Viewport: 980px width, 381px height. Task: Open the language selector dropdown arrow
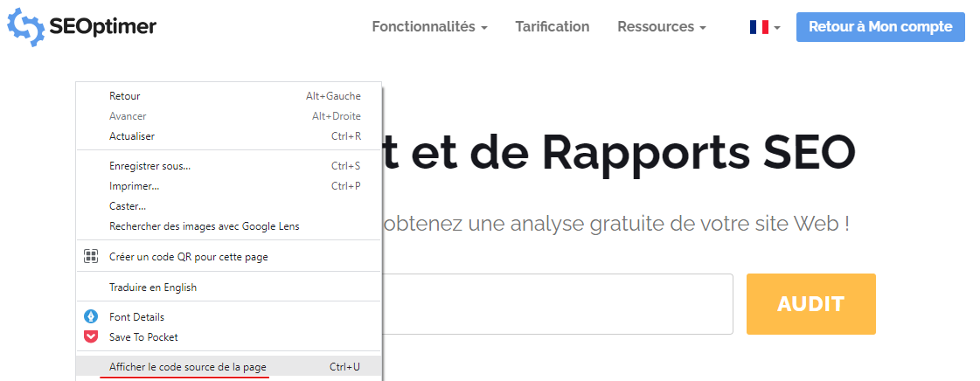coord(776,28)
